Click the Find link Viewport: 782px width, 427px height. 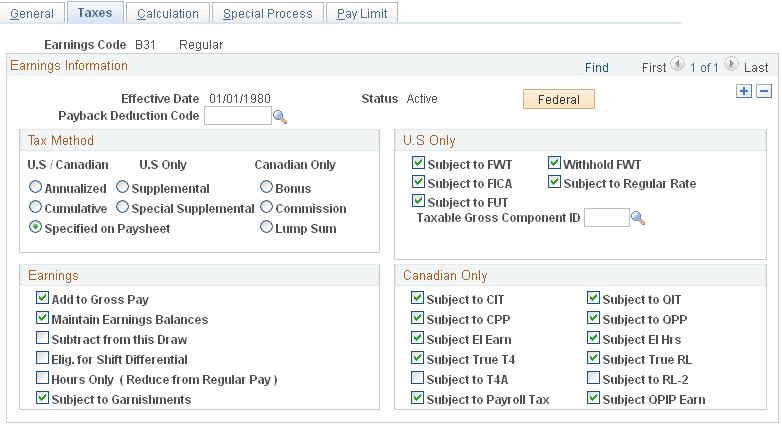coord(596,67)
